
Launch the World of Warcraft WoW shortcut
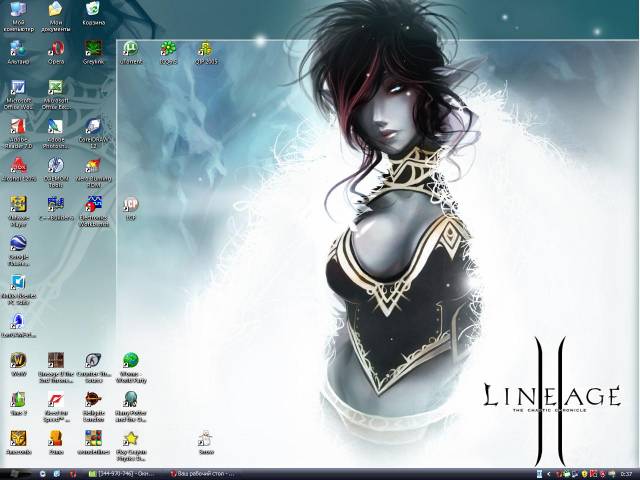[18, 360]
